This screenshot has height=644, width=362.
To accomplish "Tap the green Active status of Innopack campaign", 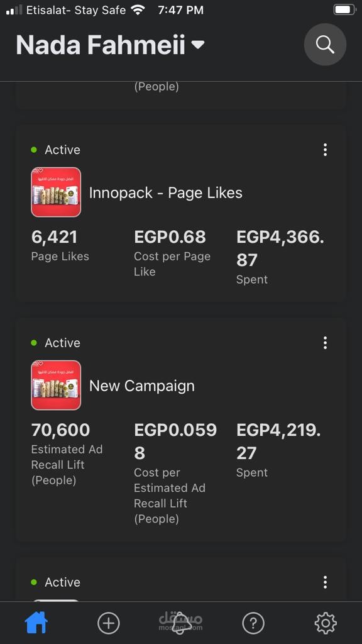I will point(56,150).
